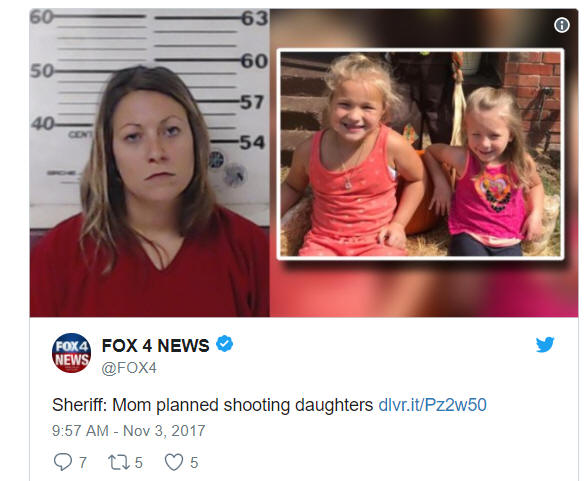Click the FOX 4 NEWS display name
This screenshot has height=481, width=586.
(155, 346)
